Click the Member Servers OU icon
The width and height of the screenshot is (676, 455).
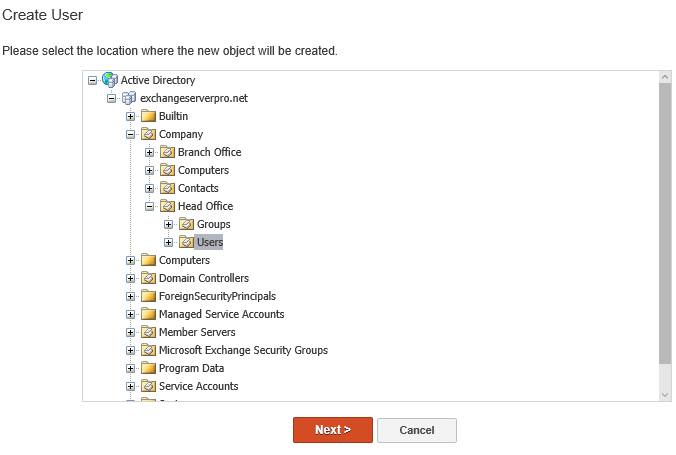click(148, 332)
